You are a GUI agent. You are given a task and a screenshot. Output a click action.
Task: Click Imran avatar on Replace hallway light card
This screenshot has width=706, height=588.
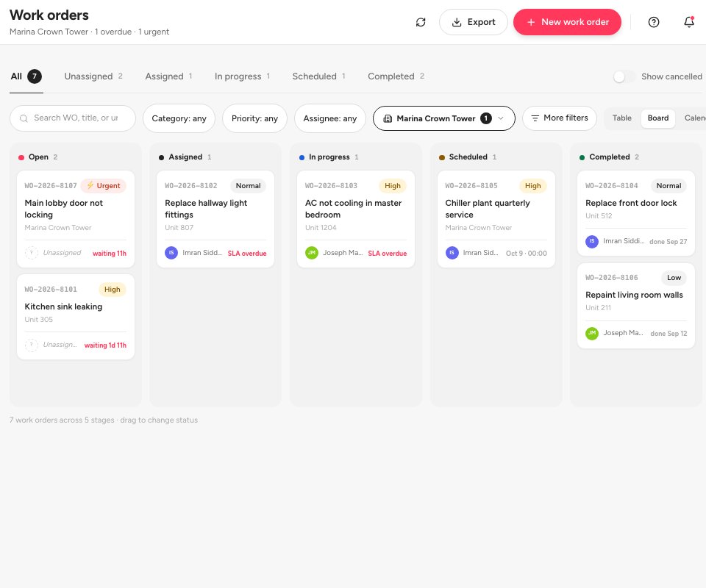point(171,253)
